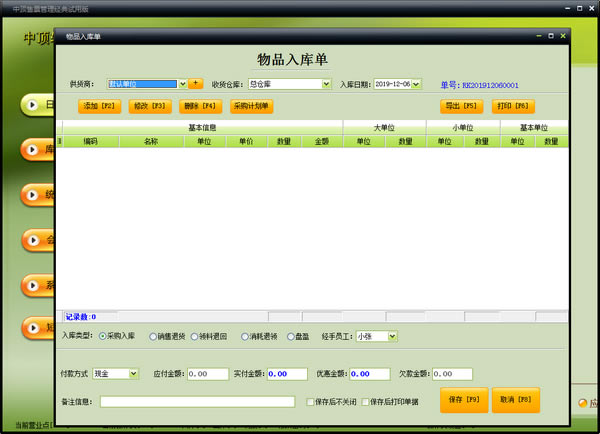Save the form with 保存 [F9]
This screenshot has width=600, height=434.
tap(464, 400)
